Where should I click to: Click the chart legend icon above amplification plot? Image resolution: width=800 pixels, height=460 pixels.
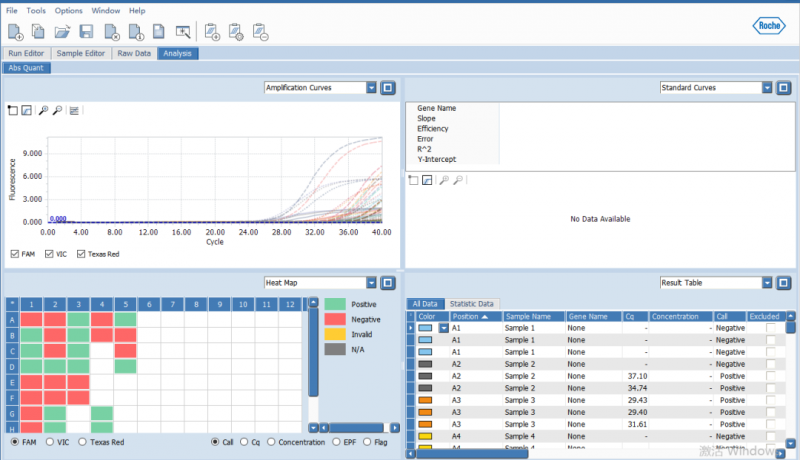74,110
